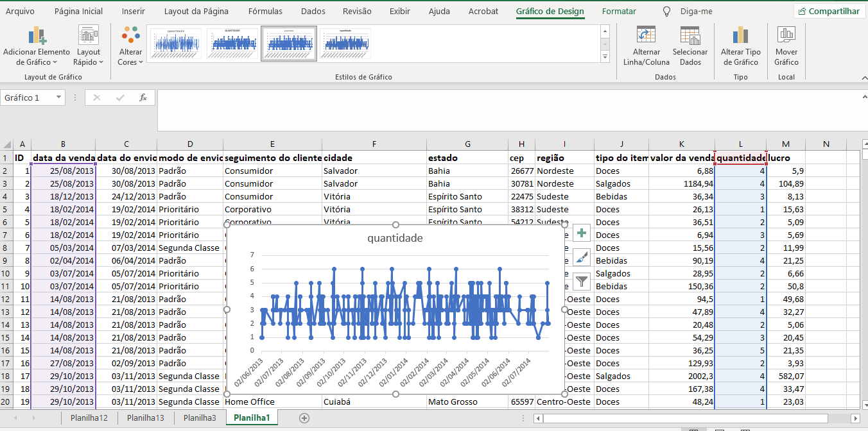Open chart filters funnel button
This screenshot has width=868, height=431.
582,281
